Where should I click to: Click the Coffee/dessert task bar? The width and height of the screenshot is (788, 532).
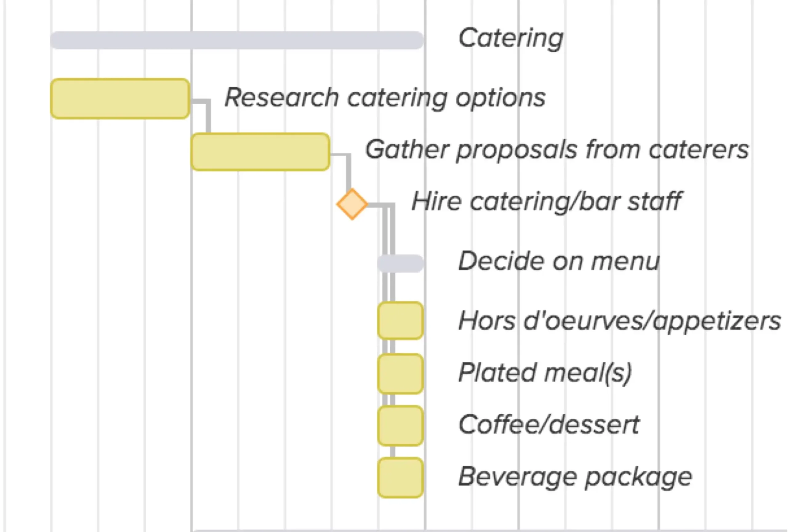[x=400, y=425]
